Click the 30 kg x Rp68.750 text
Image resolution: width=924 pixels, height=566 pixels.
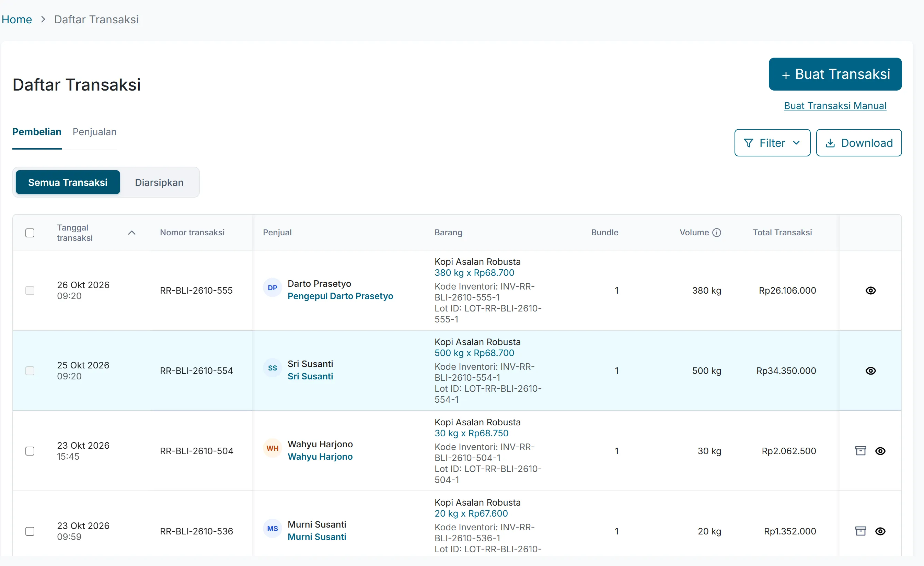pos(471,433)
